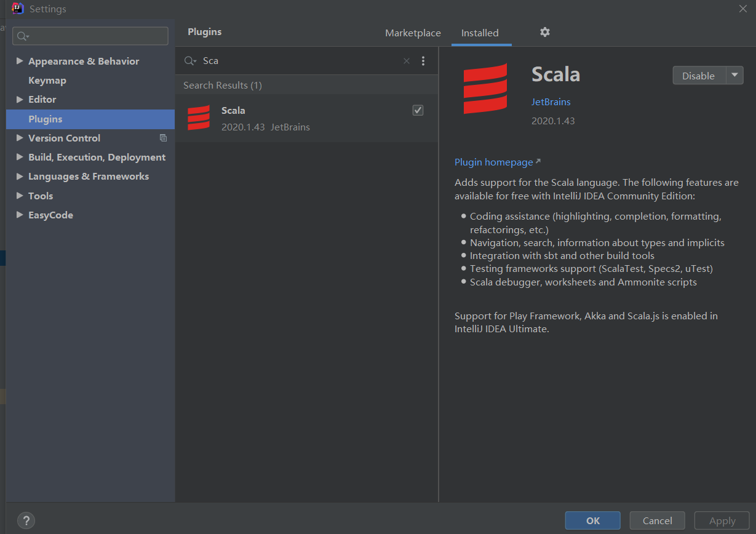
Task: Select Plugins in settings tree
Action: 90,119
